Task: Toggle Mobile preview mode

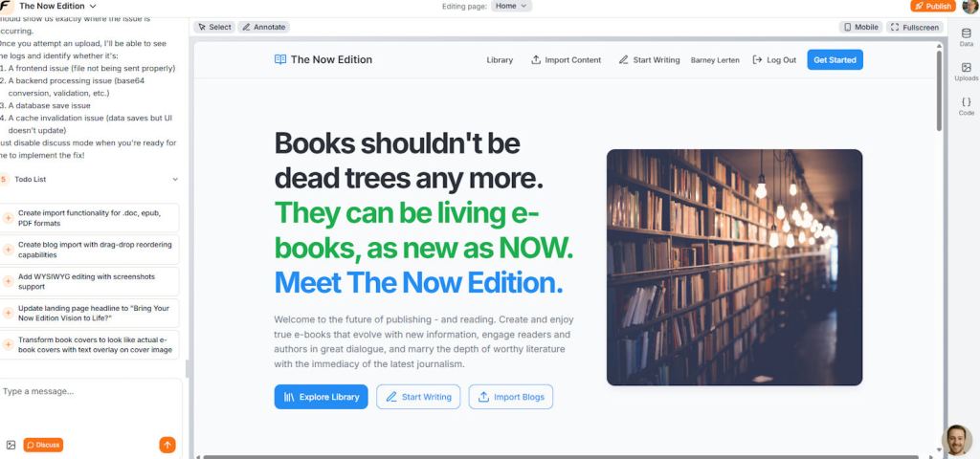Action: [860, 27]
